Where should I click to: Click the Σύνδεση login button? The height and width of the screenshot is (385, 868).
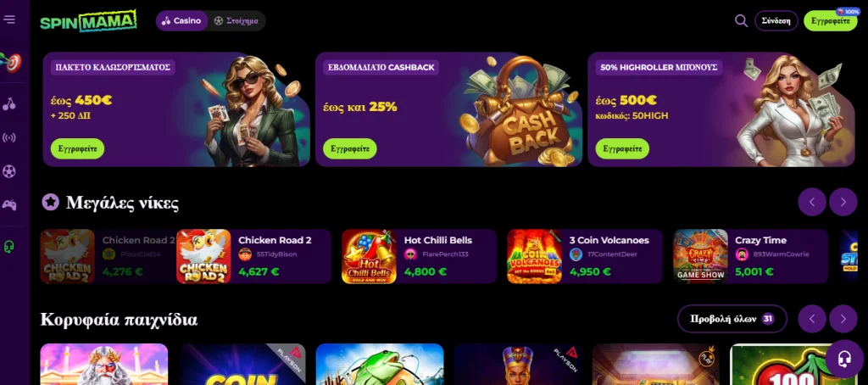[x=776, y=21]
